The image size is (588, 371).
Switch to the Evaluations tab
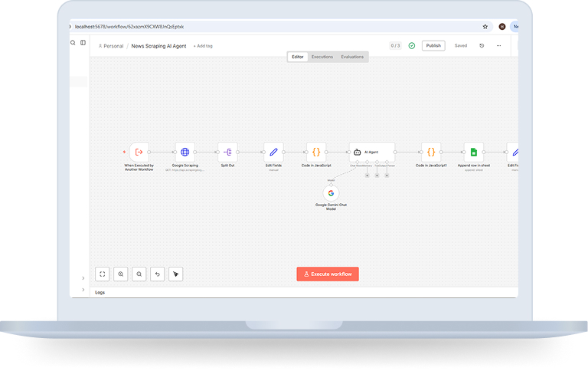click(x=352, y=57)
